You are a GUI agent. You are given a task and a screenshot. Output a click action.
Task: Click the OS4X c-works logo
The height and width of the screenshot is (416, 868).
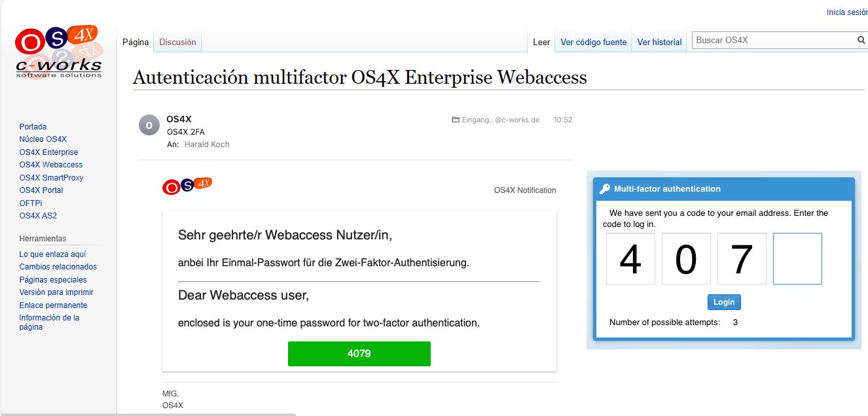click(x=58, y=52)
